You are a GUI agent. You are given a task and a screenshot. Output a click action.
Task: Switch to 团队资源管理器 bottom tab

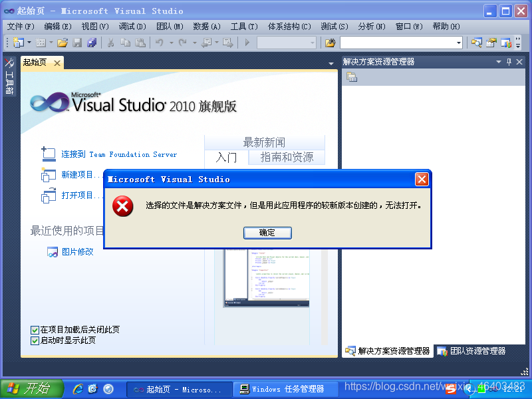click(471, 351)
